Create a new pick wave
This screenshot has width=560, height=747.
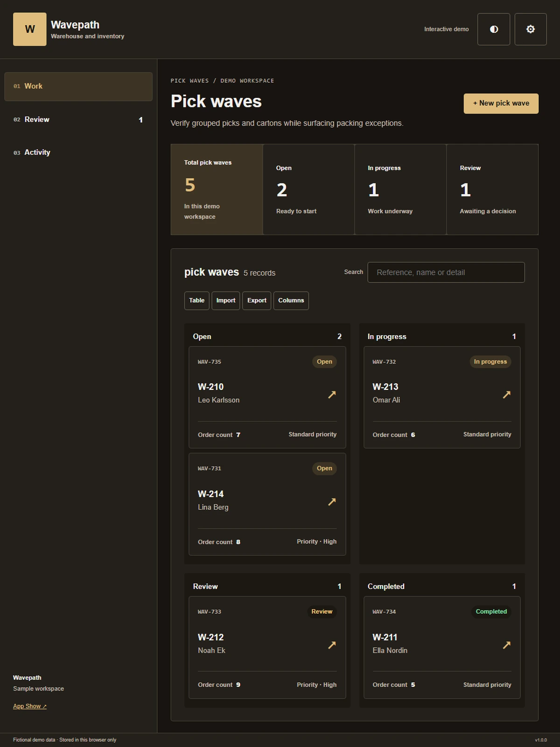(x=501, y=103)
